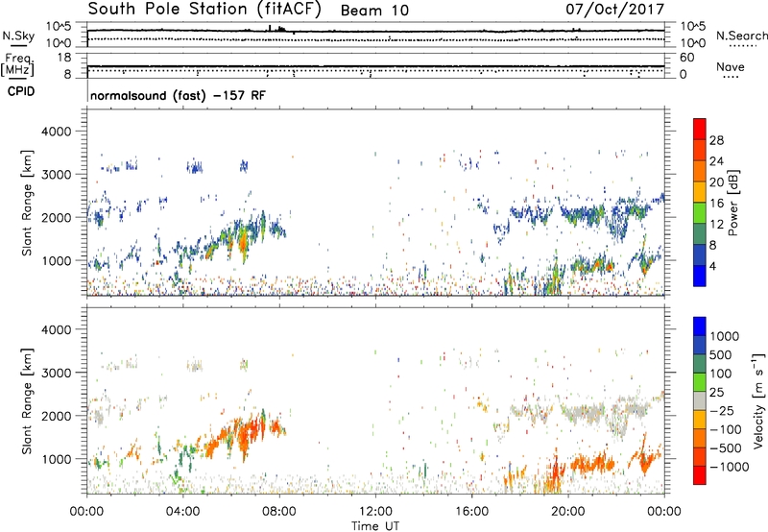
Task: Click 'Slant Range [km]' label of velocity panel
Action: click(27, 400)
